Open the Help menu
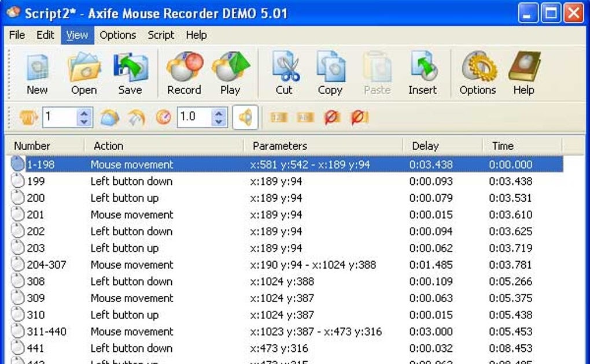The height and width of the screenshot is (364, 590). (197, 35)
